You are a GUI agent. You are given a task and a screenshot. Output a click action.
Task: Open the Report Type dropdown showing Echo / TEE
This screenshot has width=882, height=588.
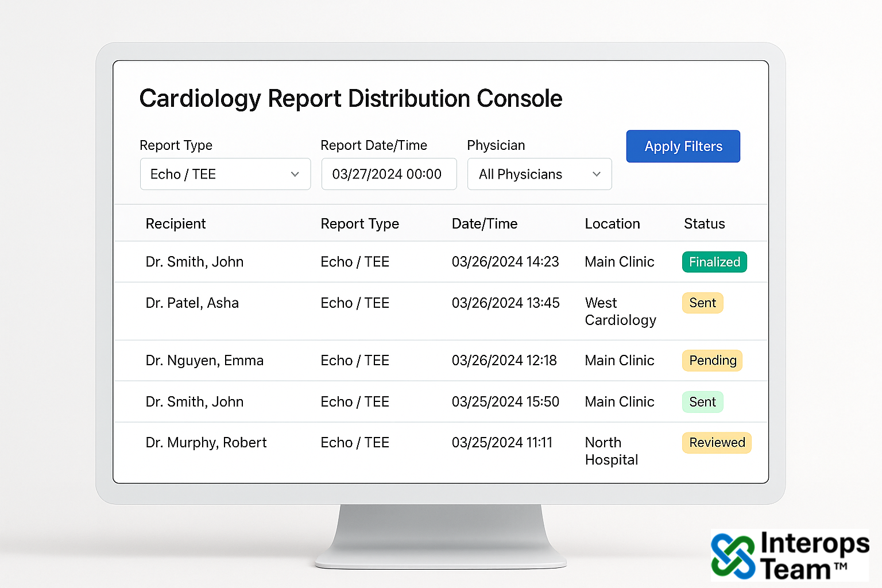pos(225,174)
